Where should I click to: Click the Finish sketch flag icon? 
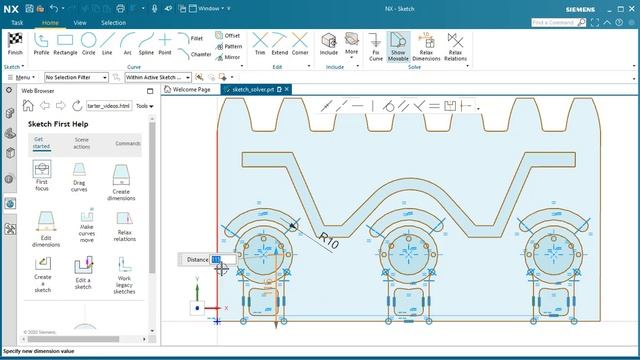(15, 44)
